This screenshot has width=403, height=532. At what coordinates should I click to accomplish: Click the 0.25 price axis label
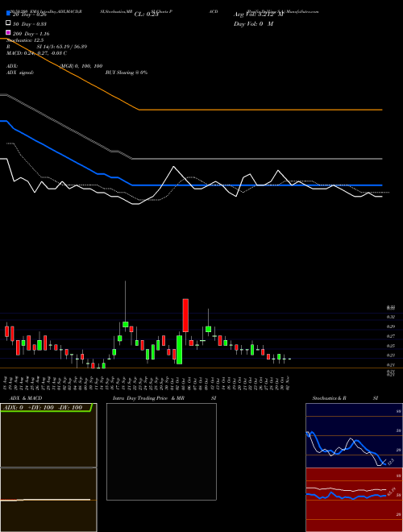pyautogui.click(x=391, y=346)
